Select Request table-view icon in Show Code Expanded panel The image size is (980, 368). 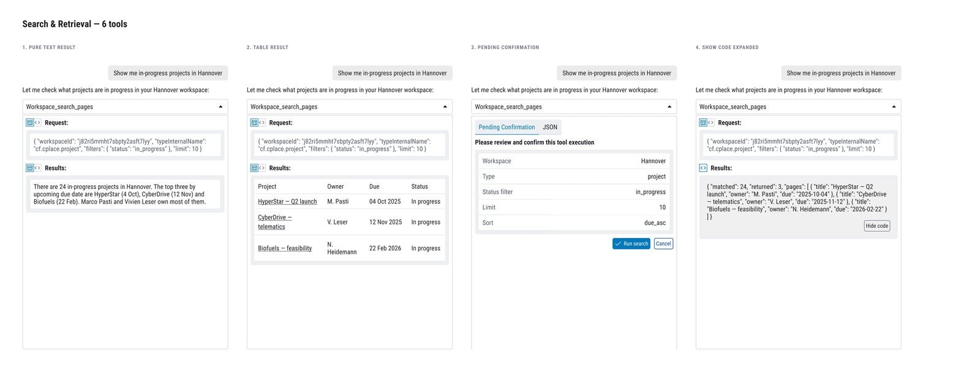[703, 123]
